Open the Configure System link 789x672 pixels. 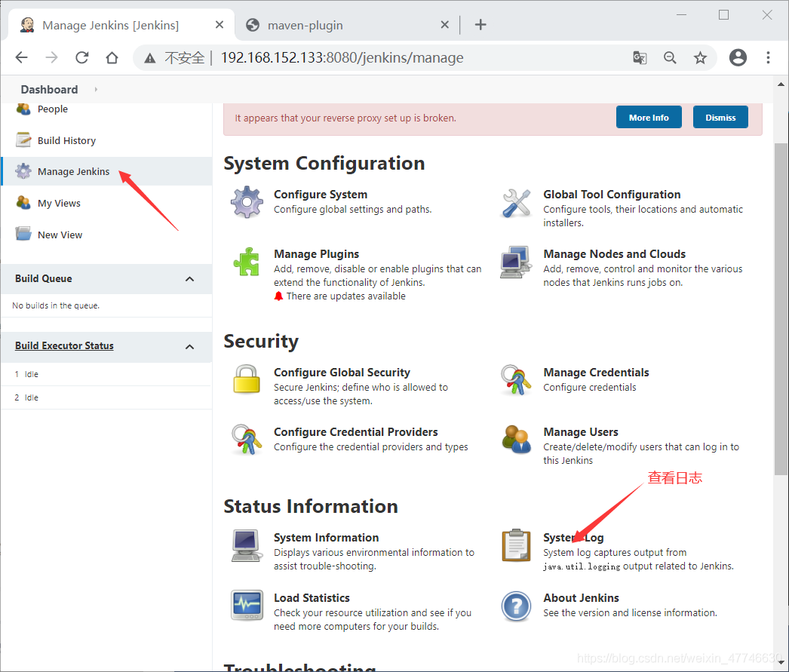[321, 195]
